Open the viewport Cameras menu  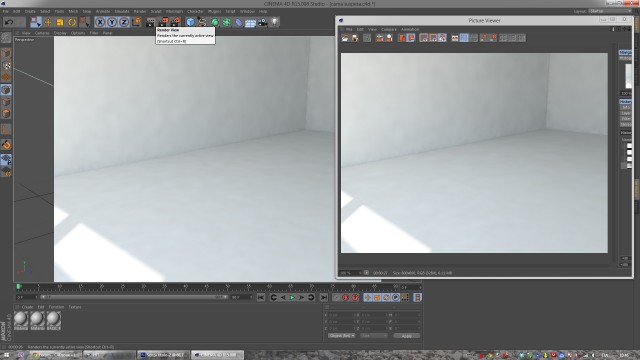tap(42, 33)
